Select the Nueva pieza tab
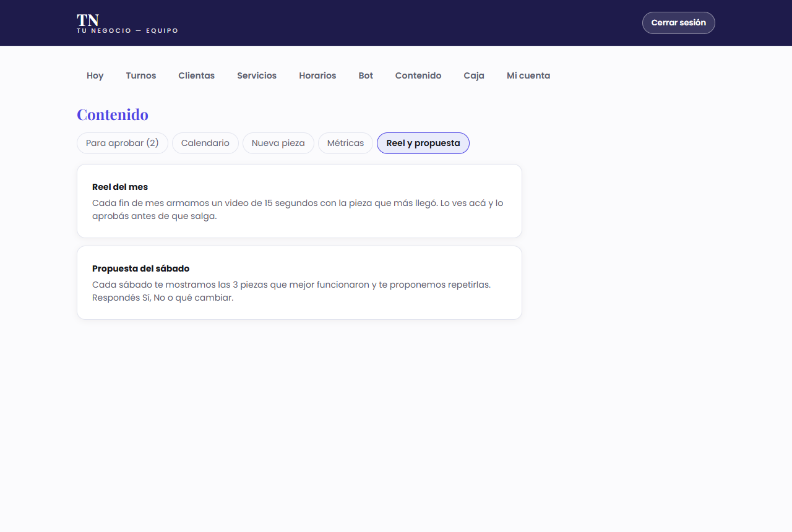This screenshot has height=532, width=792. pos(278,143)
